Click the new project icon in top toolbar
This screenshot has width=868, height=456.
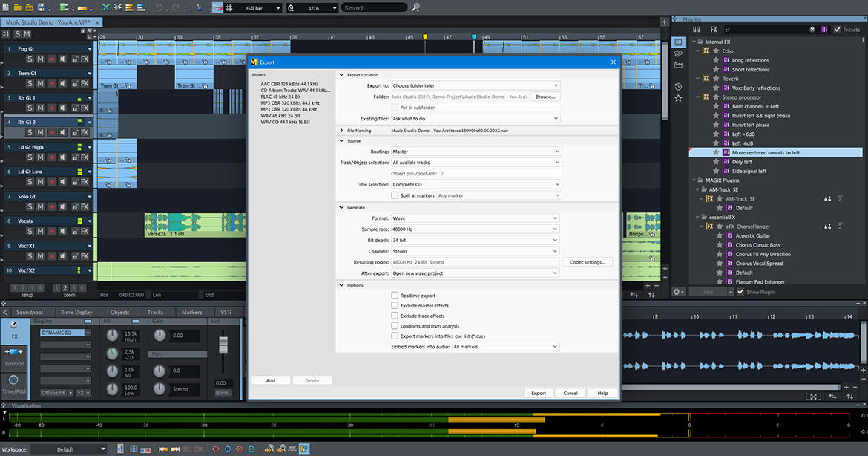click(x=5, y=7)
